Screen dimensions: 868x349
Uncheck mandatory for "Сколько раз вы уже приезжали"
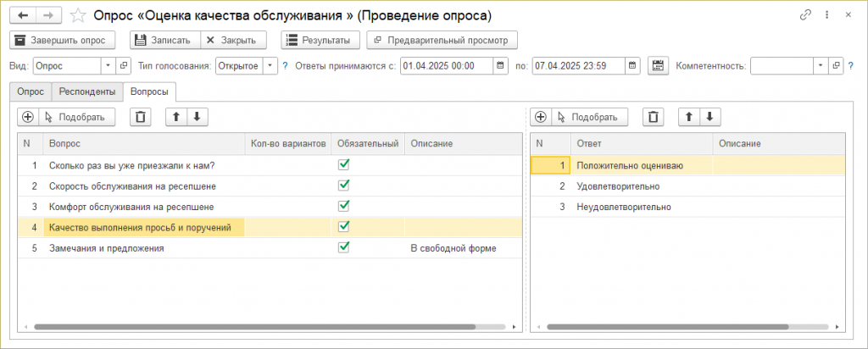tap(343, 165)
